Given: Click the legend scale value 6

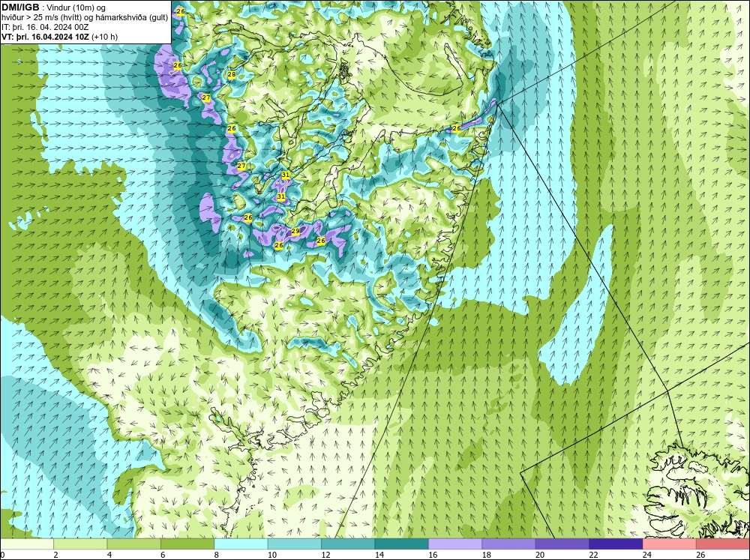Looking at the screenshot, I should point(163,555).
